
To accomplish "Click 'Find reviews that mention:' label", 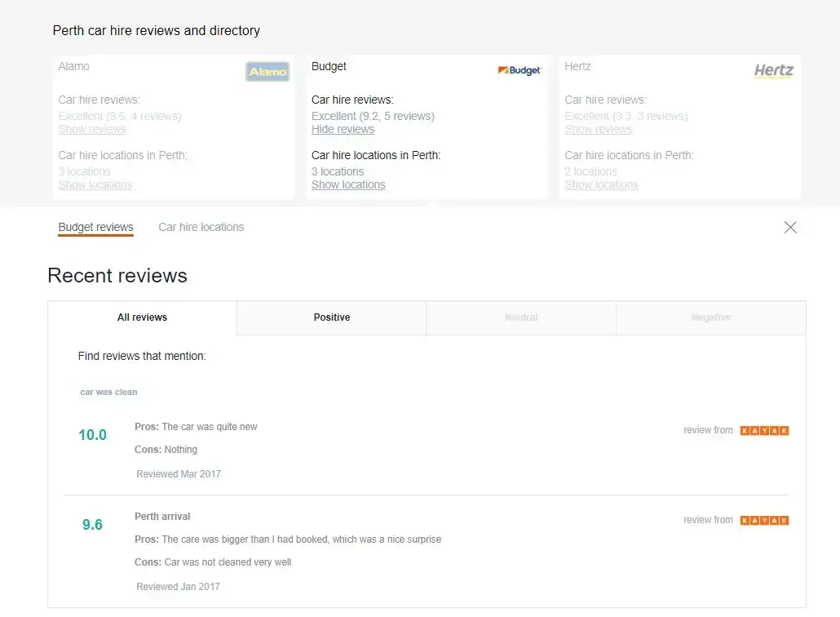I will pos(142,356).
